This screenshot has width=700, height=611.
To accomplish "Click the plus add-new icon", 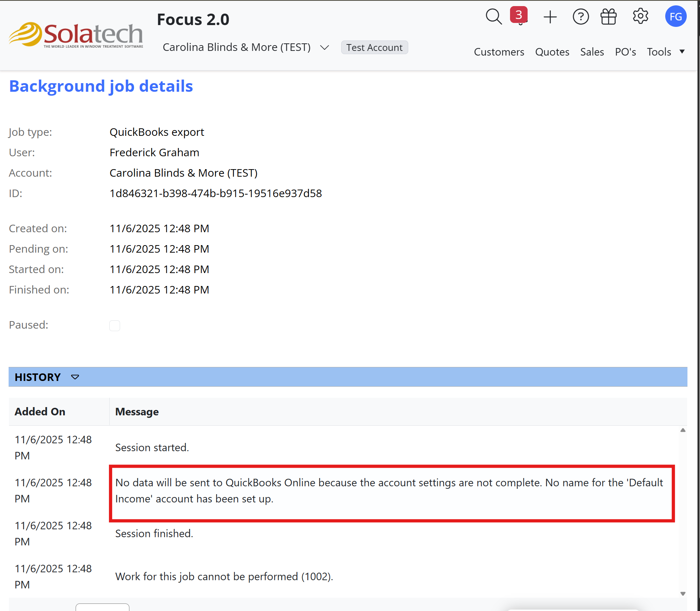I will (550, 17).
